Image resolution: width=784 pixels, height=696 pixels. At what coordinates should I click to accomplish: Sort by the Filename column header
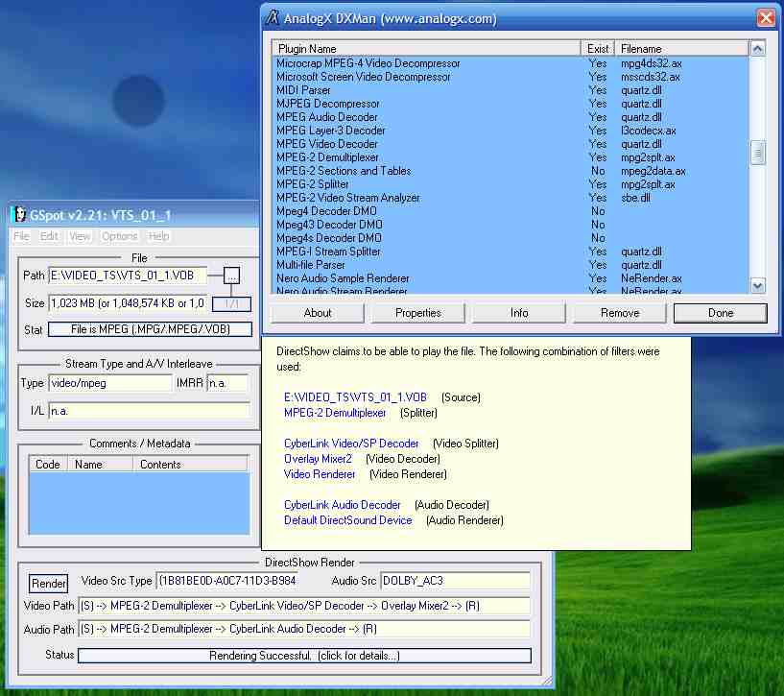click(682, 49)
